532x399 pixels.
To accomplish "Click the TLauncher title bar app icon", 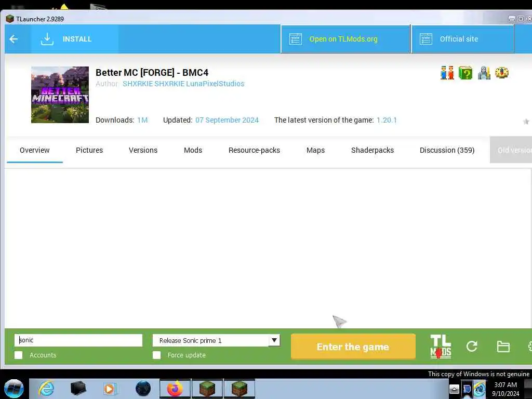I will pyautogui.click(x=10, y=19).
